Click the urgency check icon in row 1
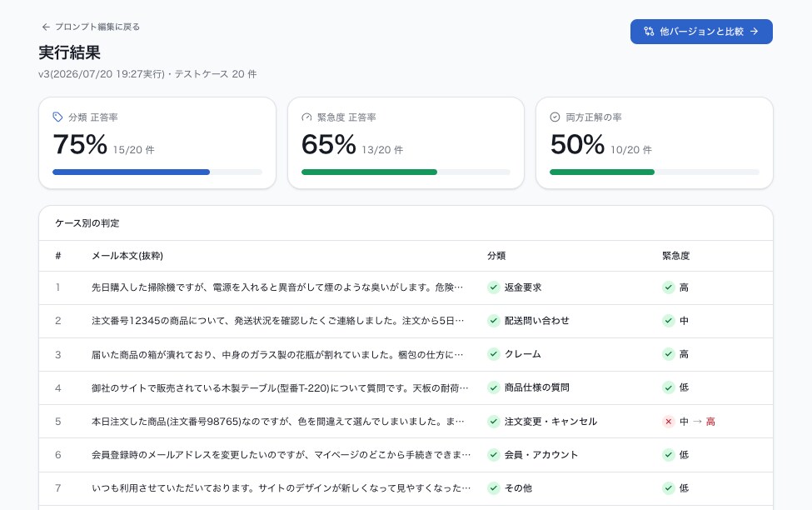Viewport: 812px width, 510px height. [669, 287]
